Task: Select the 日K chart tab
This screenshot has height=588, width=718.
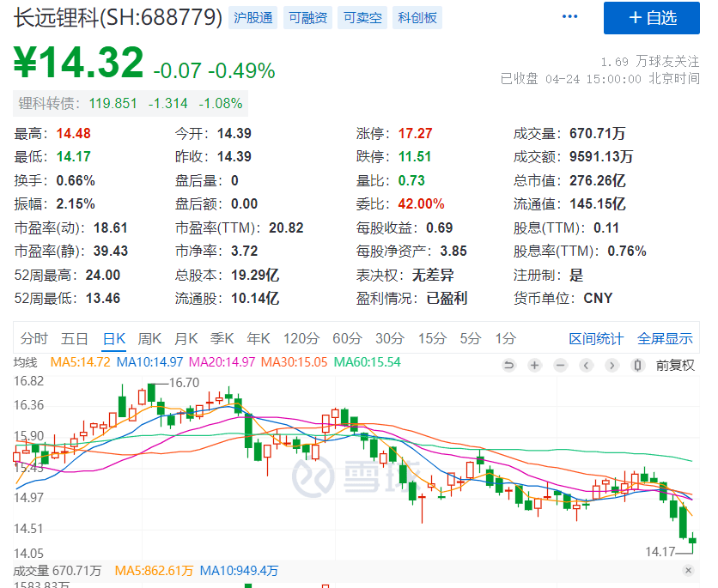Action: point(114,338)
